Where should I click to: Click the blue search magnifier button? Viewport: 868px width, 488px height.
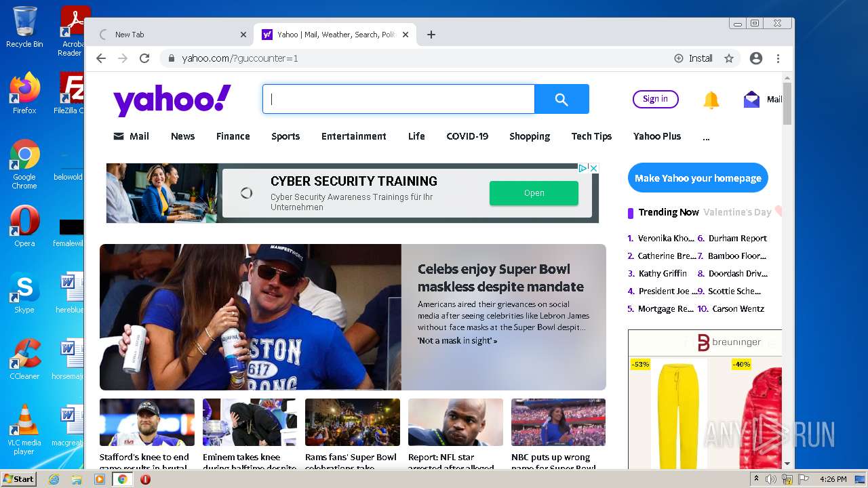pyautogui.click(x=561, y=99)
